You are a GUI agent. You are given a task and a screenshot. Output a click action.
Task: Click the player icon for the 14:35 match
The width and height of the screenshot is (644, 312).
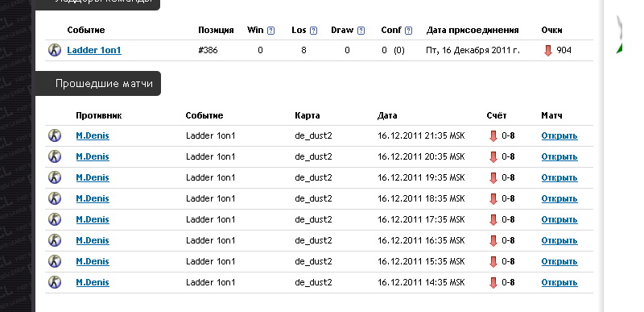[55, 282]
